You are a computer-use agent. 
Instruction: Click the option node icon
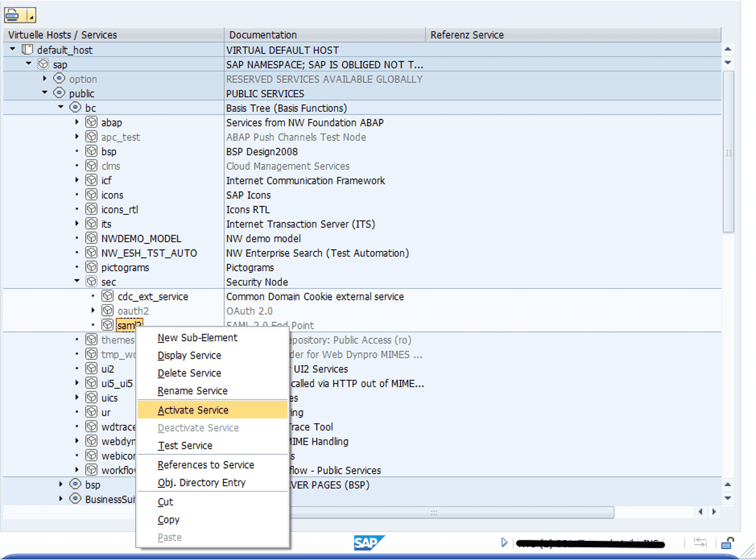pyautogui.click(x=59, y=79)
